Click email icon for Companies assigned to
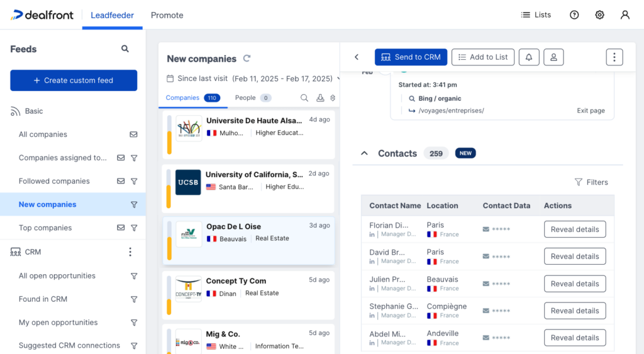 click(x=121, y=158)
